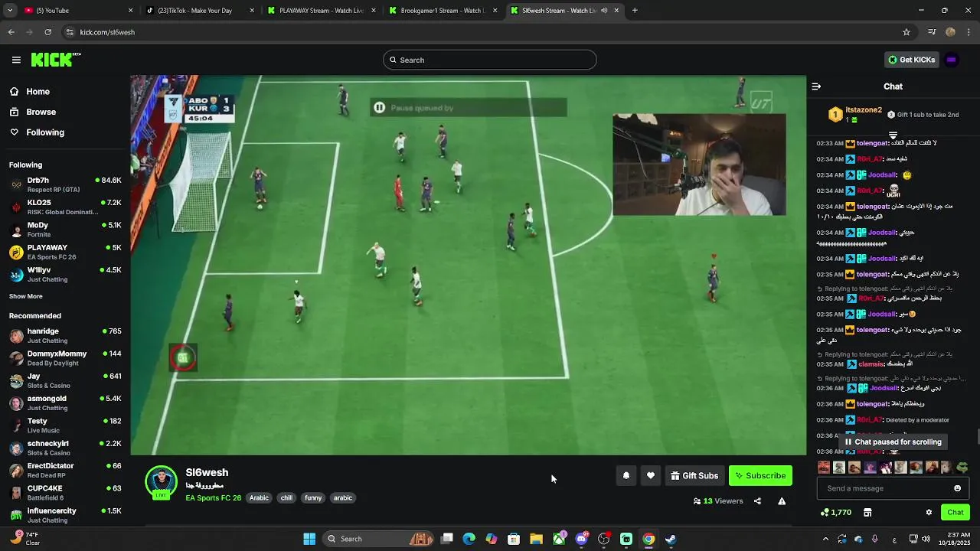Open the Chrome three-dot menu
980x551 pixels.
[969, 32]
